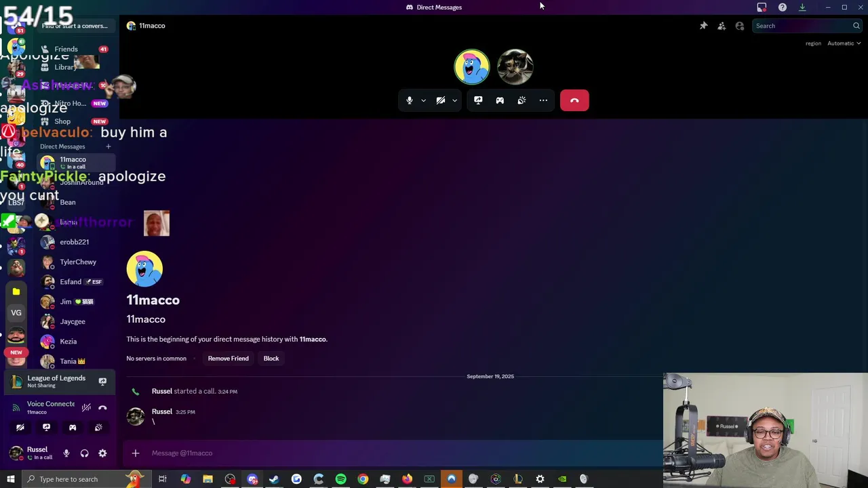Viewport: 868px width, 488px height.
Task: Open the Esfand direct message
Action: click(x=76, y=282)
